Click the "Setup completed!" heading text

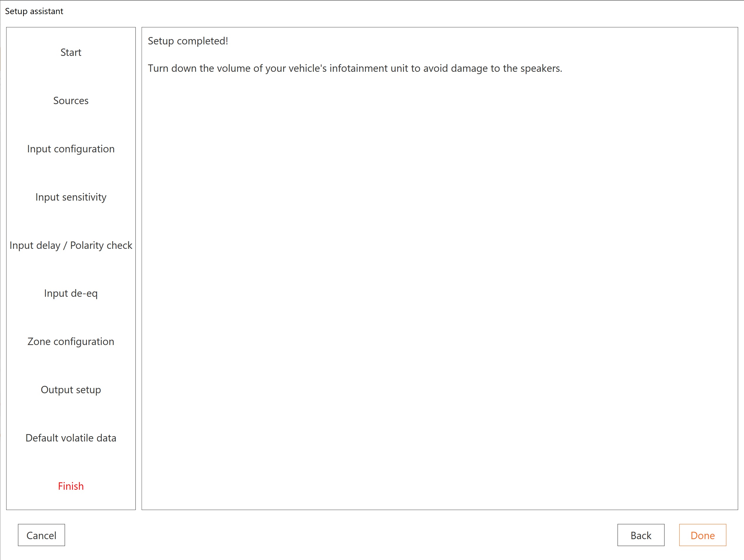tap(188, 41)
